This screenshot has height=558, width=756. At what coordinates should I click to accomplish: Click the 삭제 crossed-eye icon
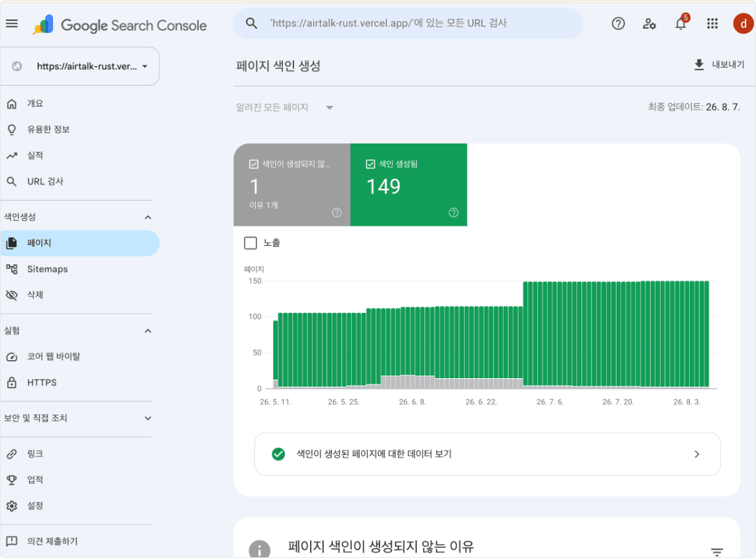click(x=12, y=295)
